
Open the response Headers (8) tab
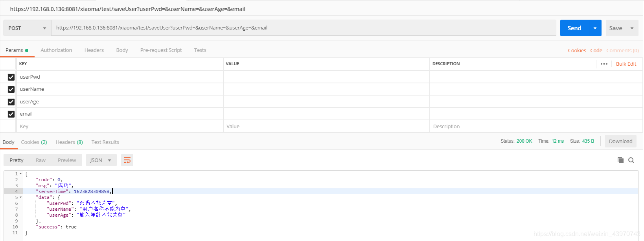(x=69, y=142)
